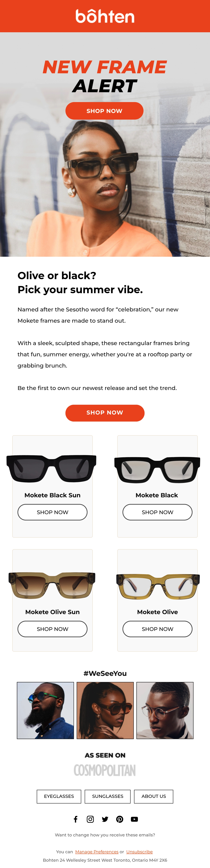Image resolution: width=210 pixels, height=868 pixels.
Task: Click the bôhten logo in header
Action: [105, 16]
